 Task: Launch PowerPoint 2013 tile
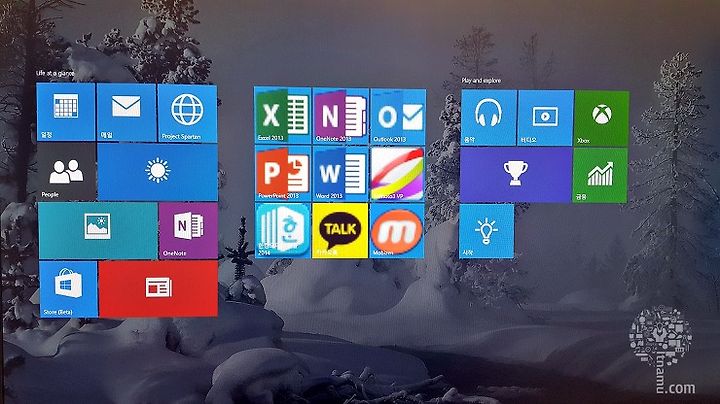tap(283, 174)
